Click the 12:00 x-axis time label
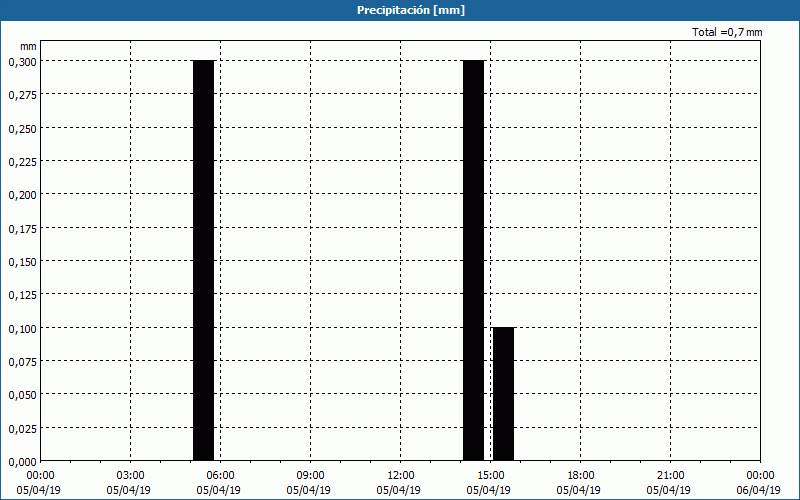This screenshot has height=500, width=800. tap(401, 476)
